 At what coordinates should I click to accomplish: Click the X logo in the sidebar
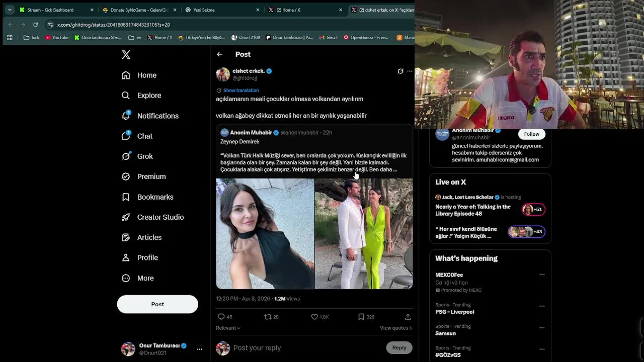pyautogui.click(x=126, y=55)
